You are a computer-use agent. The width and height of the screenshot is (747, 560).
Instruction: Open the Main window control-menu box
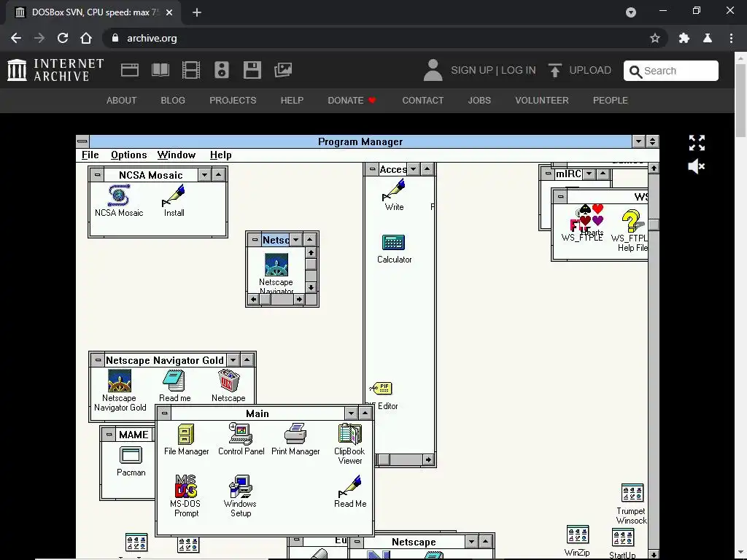pos(164,413)
